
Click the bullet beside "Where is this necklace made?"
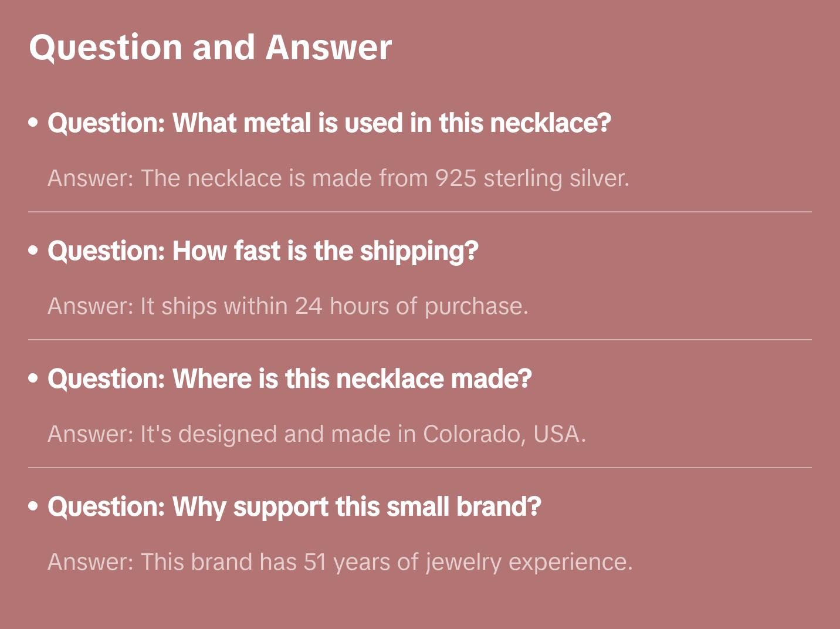(33, 378)
